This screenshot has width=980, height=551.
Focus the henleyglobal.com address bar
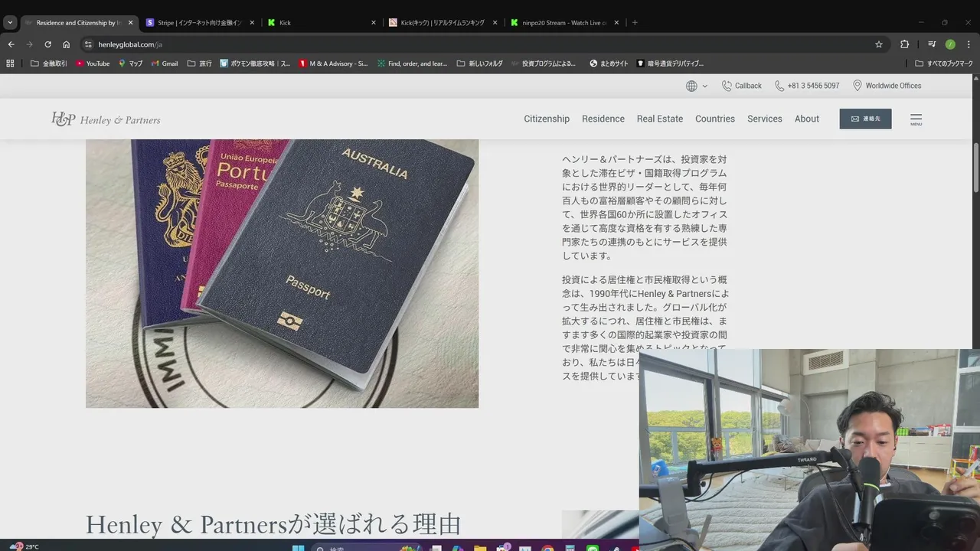[x=482, y=44]
